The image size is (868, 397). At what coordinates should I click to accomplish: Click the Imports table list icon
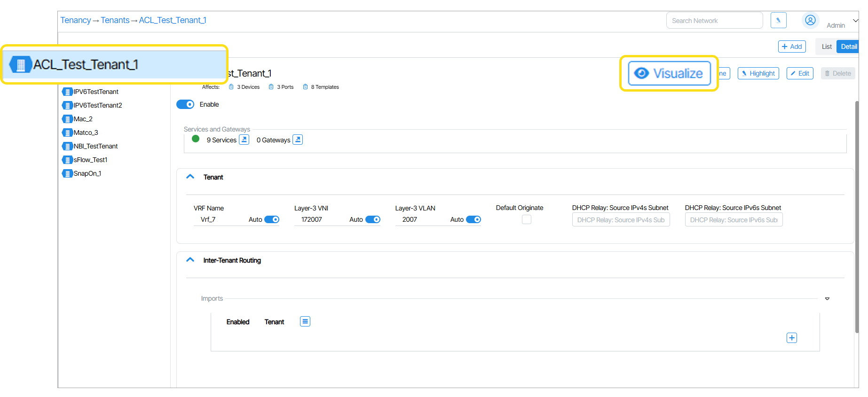tap(305, 321)
